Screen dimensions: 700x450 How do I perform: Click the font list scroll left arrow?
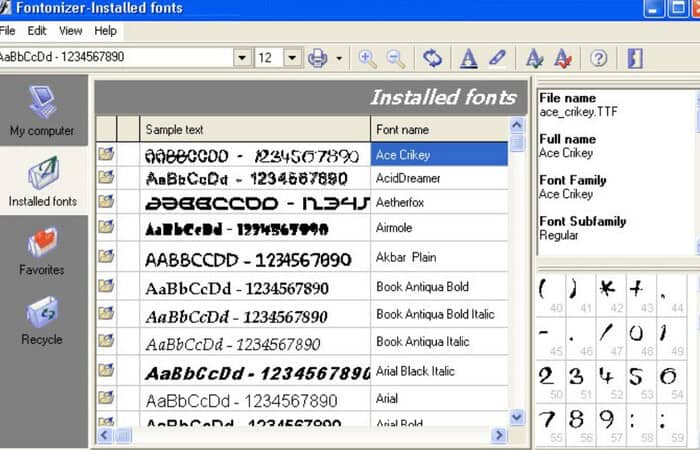[104, 435]
